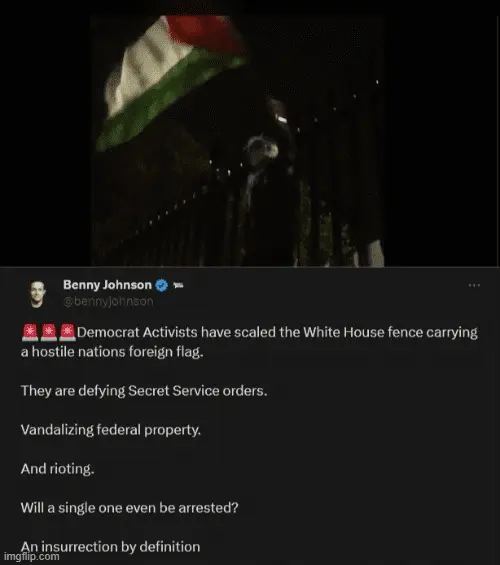Screen dimensions: 500x565
Task: Click the third red siren emoji
Action: (67, 332)
